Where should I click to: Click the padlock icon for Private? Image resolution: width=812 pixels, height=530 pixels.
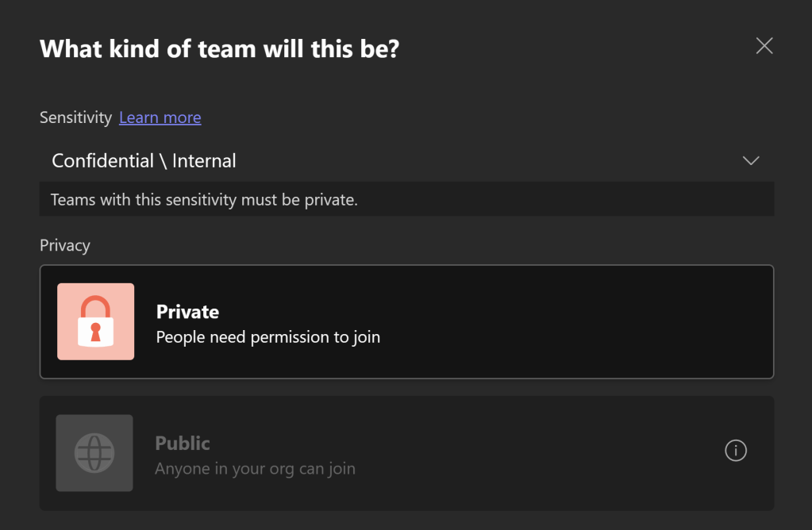tap(96, 321)
